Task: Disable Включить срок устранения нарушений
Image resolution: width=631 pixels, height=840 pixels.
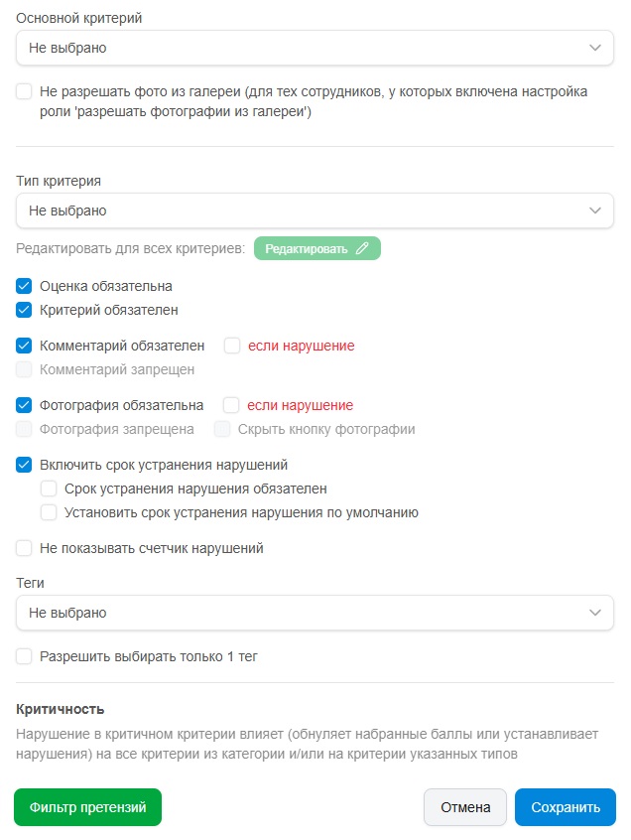Action: [24, 465]
